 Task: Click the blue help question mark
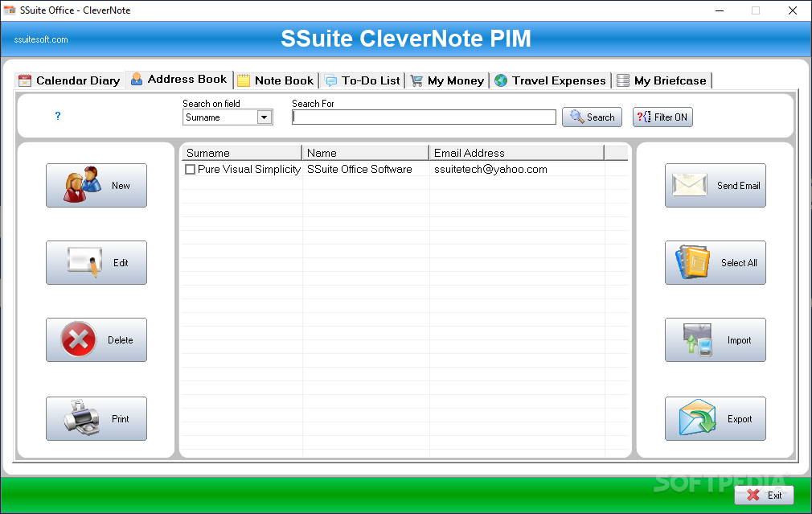tap(57, 116)
